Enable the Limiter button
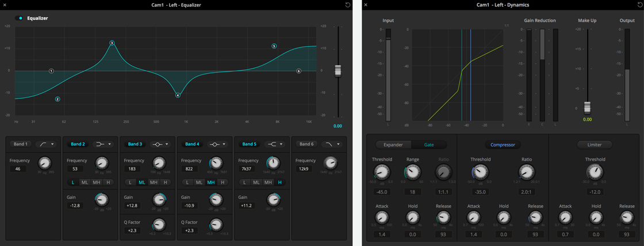The height and width of the screenshot is (246, 644). (x=595, y=145)
